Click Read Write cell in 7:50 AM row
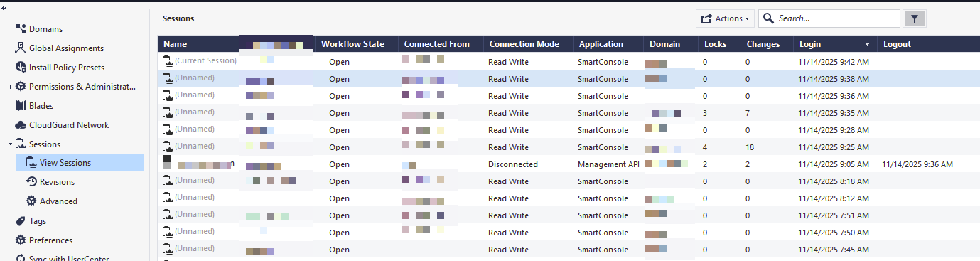 508,233
